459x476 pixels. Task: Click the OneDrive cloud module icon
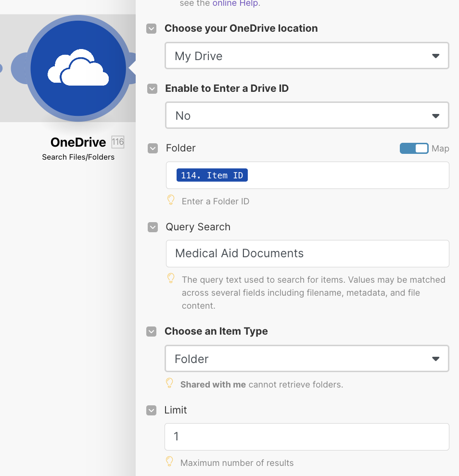[x=78, y=69]
